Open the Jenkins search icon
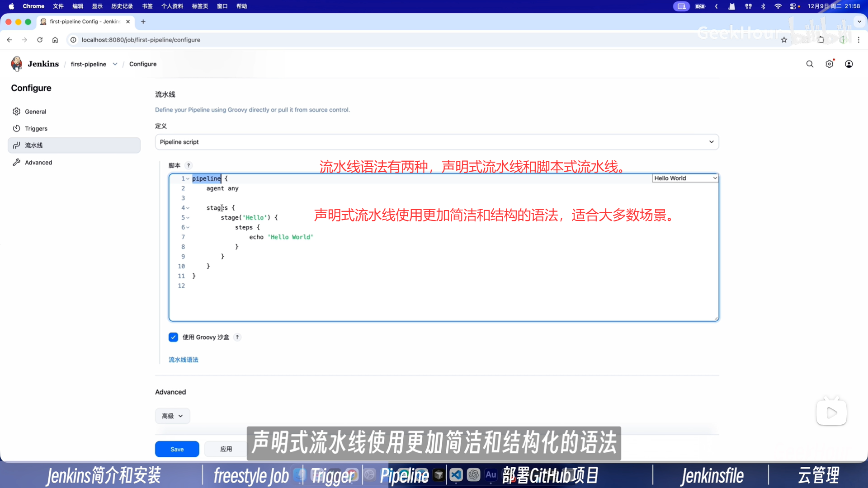 [x=810, y=64]
